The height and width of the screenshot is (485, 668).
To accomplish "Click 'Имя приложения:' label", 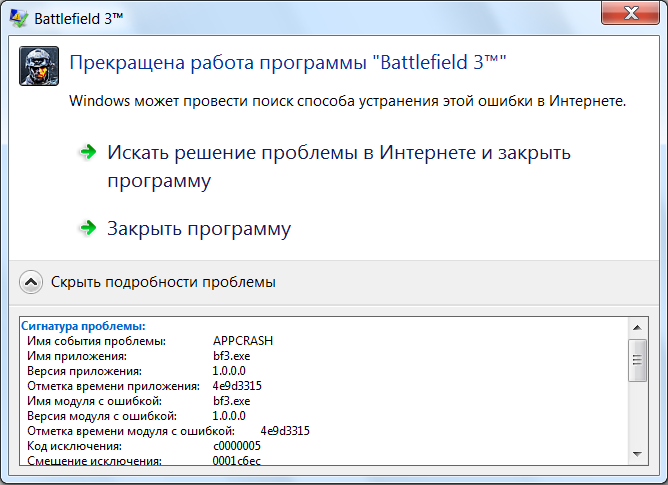I will 77,356.
